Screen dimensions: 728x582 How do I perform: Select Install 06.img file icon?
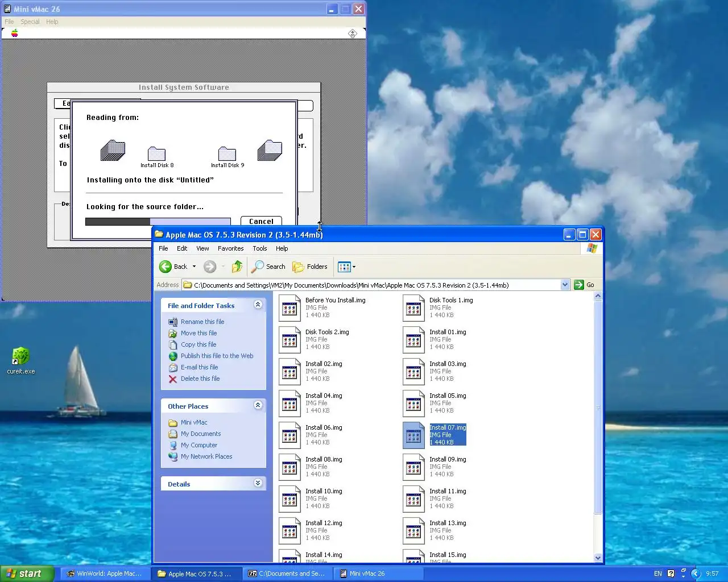[x=289, y=435]
